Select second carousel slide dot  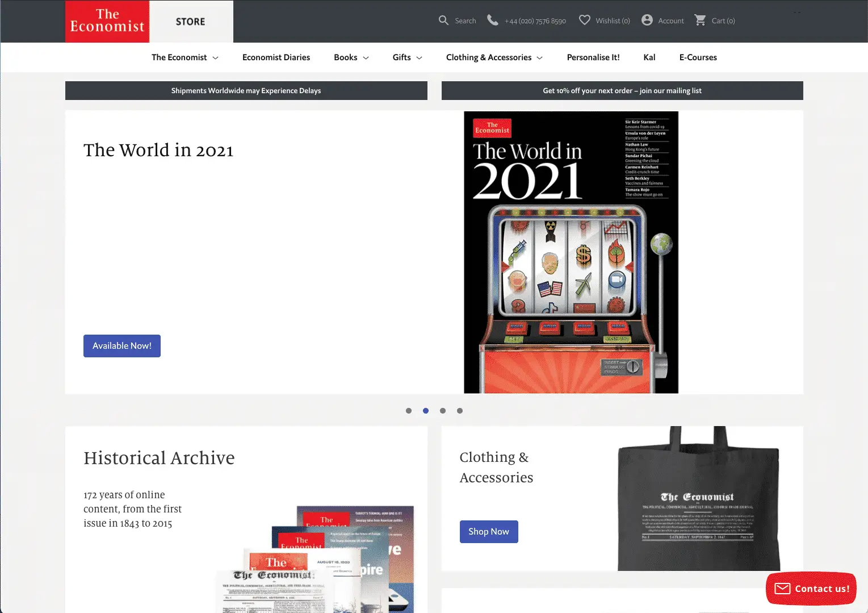(426, 411)
